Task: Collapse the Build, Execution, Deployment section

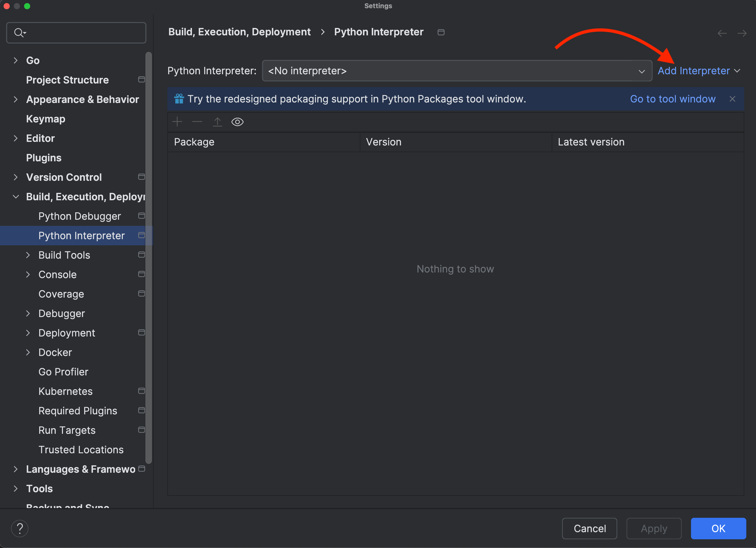Action: pos(16,196)
